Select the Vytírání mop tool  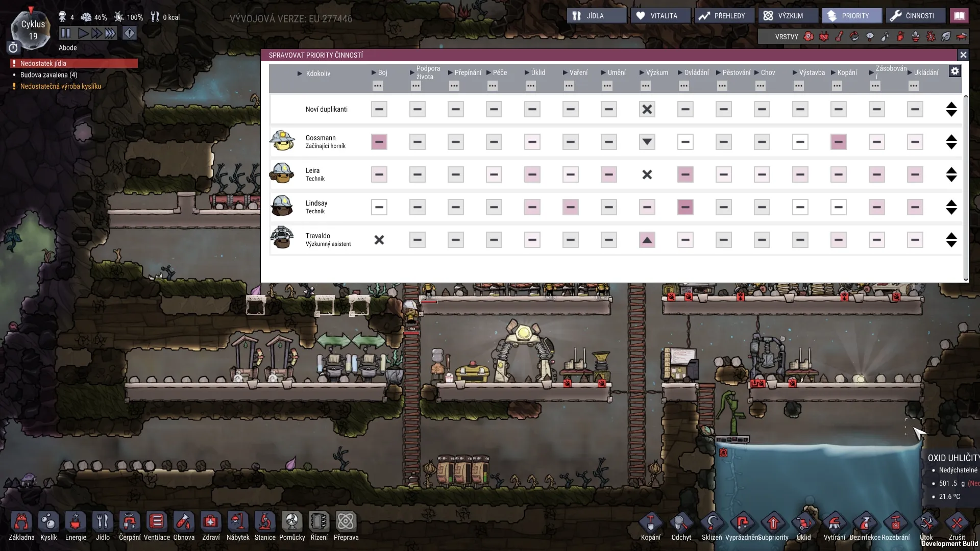(x=835, y=526)
